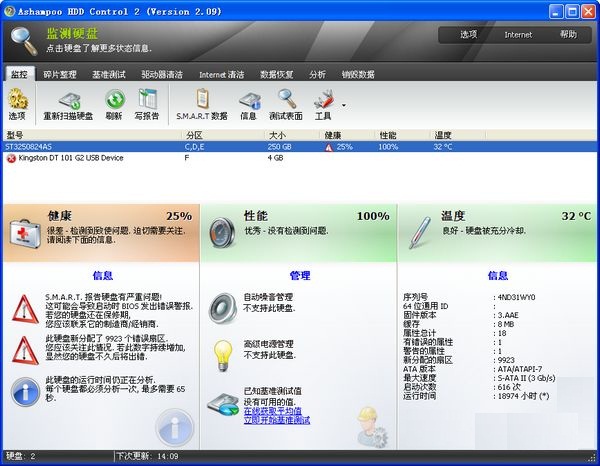Switch to the 分析 tab
Viewport: 600px width, 466px height.
[x=318, y=75]
